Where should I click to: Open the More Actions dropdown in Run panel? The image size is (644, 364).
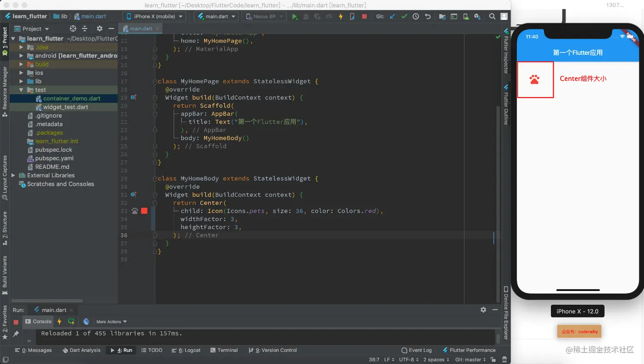pyautogui.click(x=112, y=322)
